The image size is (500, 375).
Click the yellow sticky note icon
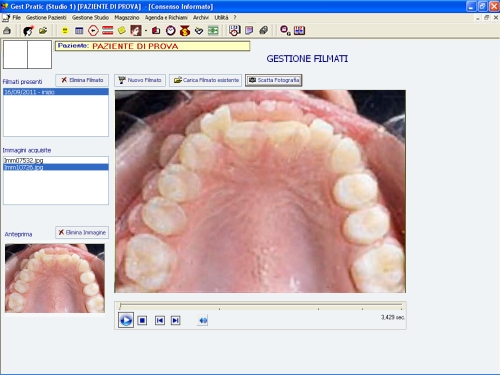(x=122, y=31)
